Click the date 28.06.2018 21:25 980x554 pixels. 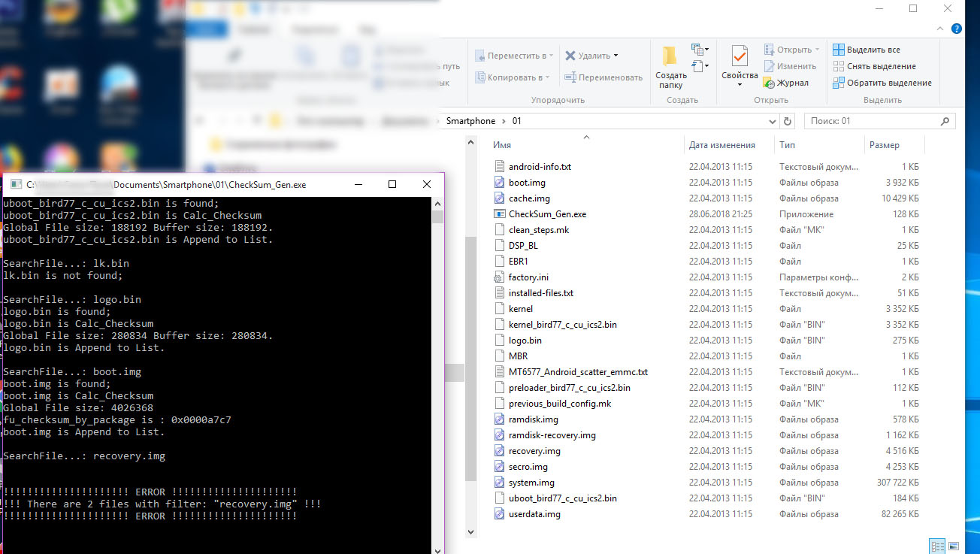(x=721, y=214)
